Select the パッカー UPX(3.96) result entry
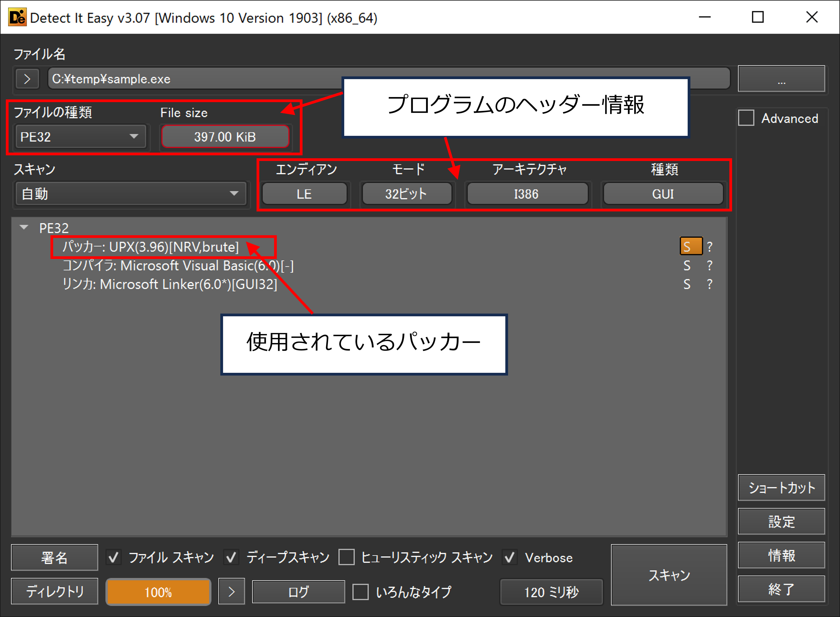Image resolution: width=840 pixels, height=617 pixels. click(150, 247)
